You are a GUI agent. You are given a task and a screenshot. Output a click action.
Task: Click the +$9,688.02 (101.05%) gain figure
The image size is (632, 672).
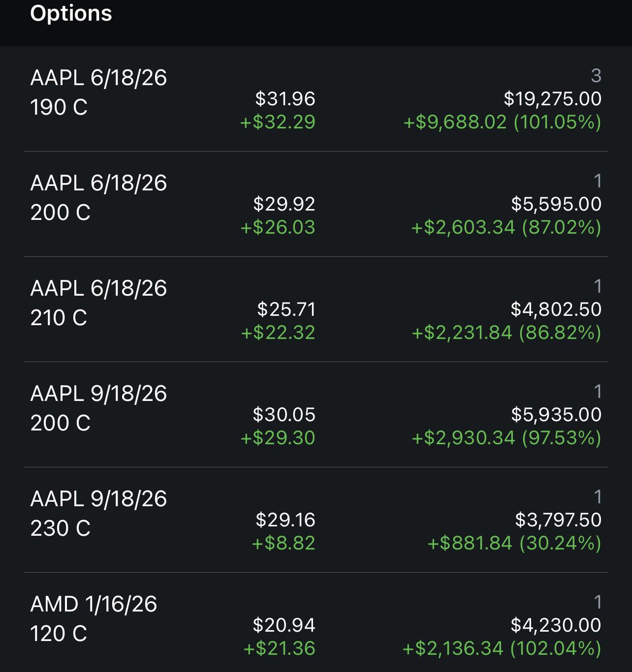(502, 122)
